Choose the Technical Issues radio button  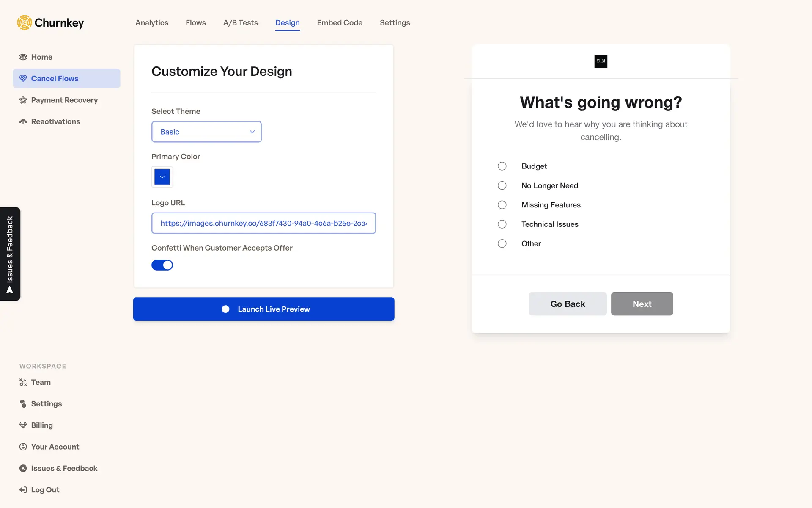(x=502, y=224)
